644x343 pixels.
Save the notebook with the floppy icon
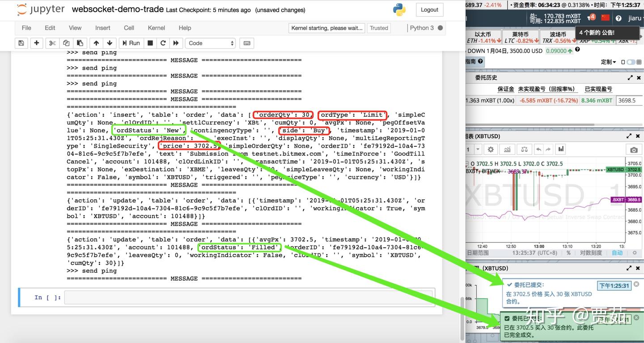[x=21, y=43]
